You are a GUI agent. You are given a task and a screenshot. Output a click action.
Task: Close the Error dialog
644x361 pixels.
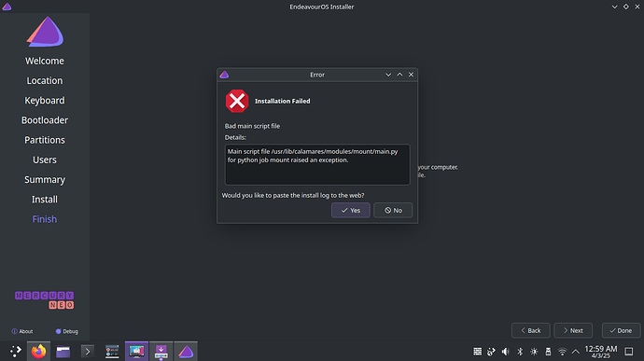(x=411, y=75)
